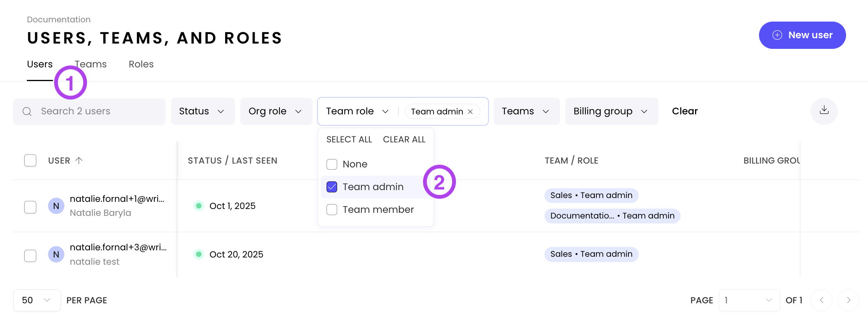
Task: Check the None role option
Action: (332, 164)
